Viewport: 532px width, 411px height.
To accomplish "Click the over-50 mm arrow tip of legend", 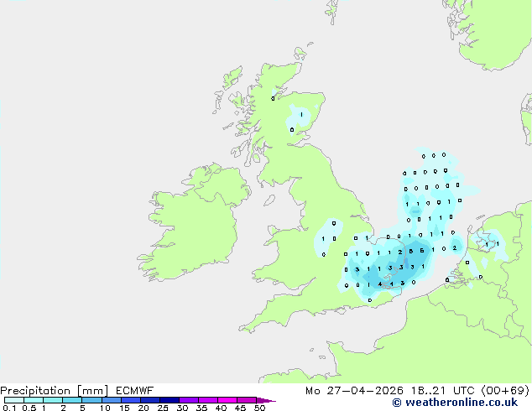I will coord(266,400).
